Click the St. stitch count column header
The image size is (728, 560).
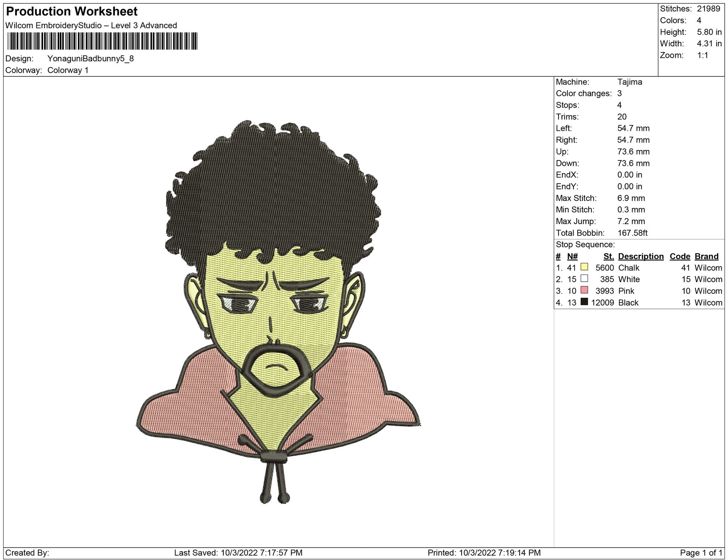point(608,256)
